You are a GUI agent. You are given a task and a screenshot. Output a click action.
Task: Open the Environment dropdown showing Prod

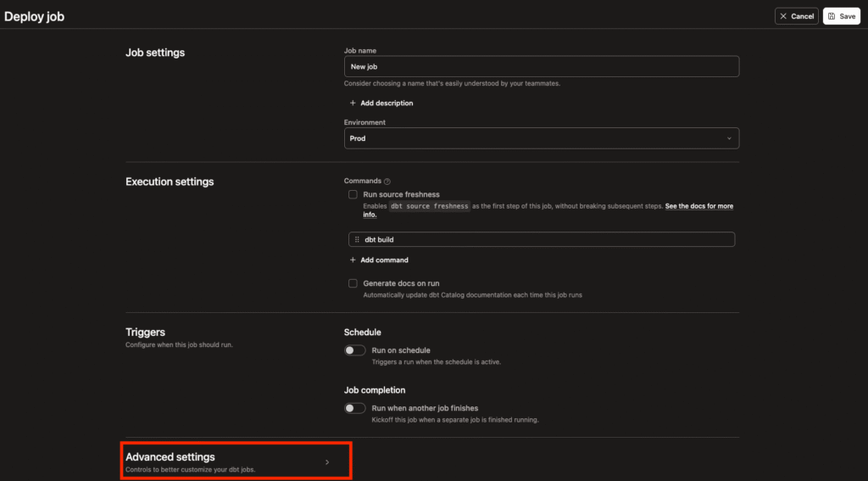click(x=541, y=138)
